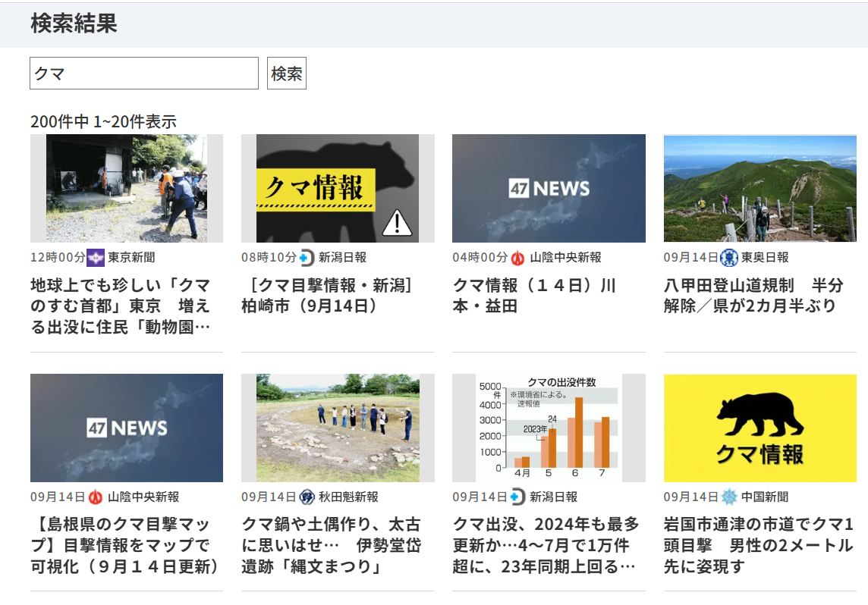Open the thumbnail photo of people at the shed
The height and width of the screenshot is (605, 868).
click(x=127, y=188)
